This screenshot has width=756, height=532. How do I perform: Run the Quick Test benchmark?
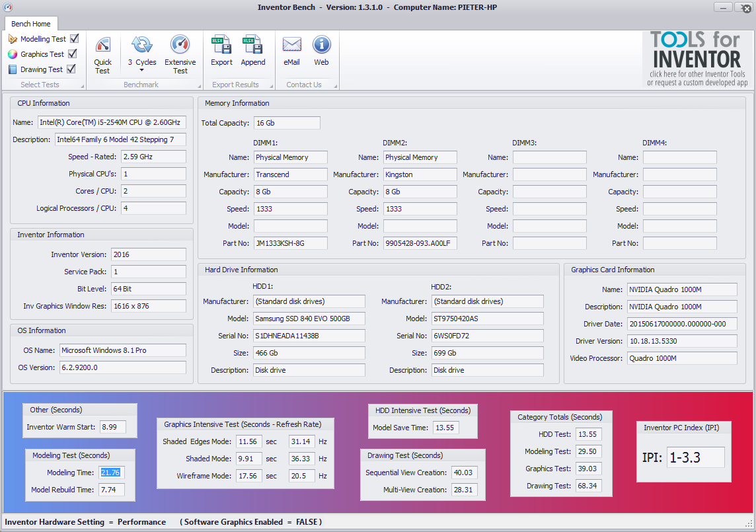pos(102,54)
